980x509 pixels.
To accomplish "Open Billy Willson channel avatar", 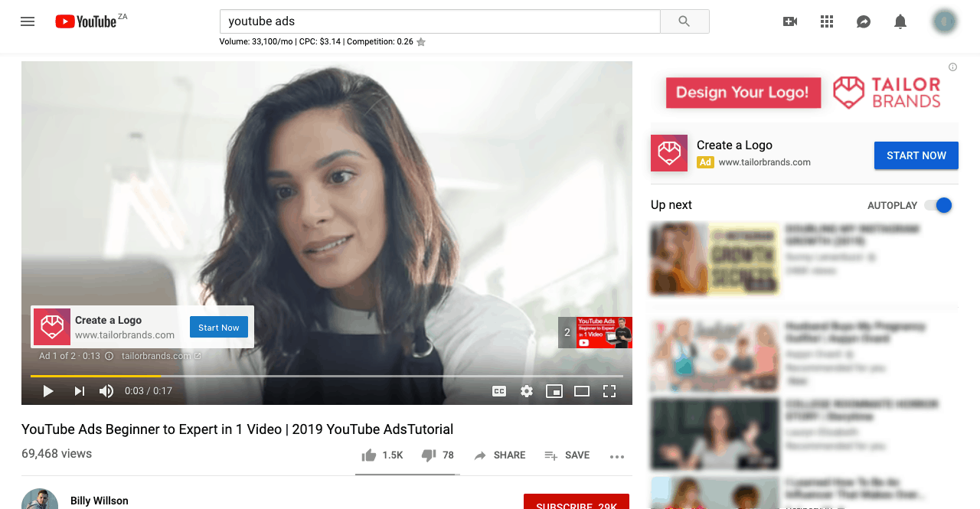I will click(x=40, y=500).
